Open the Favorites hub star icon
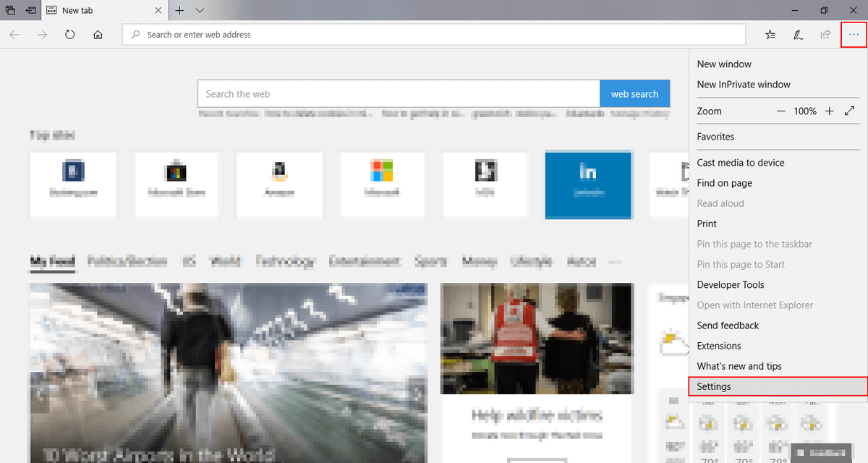The height and width of the screenshot is (463, 868). 770,34
